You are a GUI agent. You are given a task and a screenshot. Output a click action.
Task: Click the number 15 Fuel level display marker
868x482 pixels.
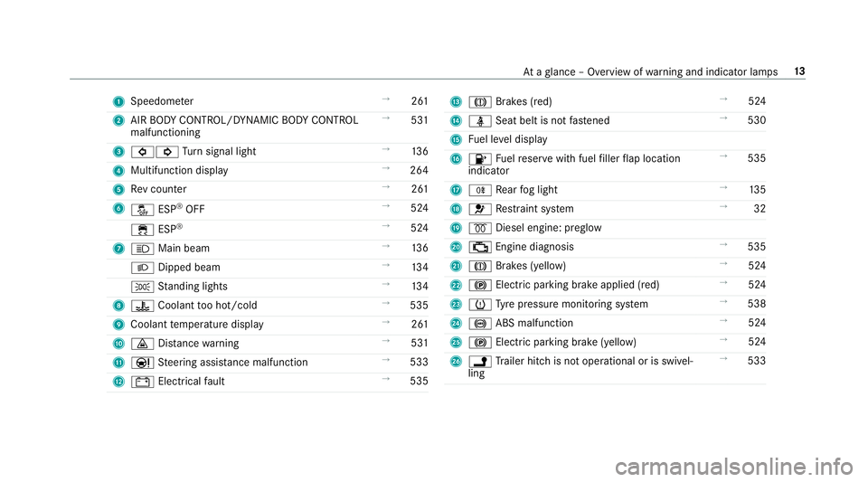(x=456, y=140)
